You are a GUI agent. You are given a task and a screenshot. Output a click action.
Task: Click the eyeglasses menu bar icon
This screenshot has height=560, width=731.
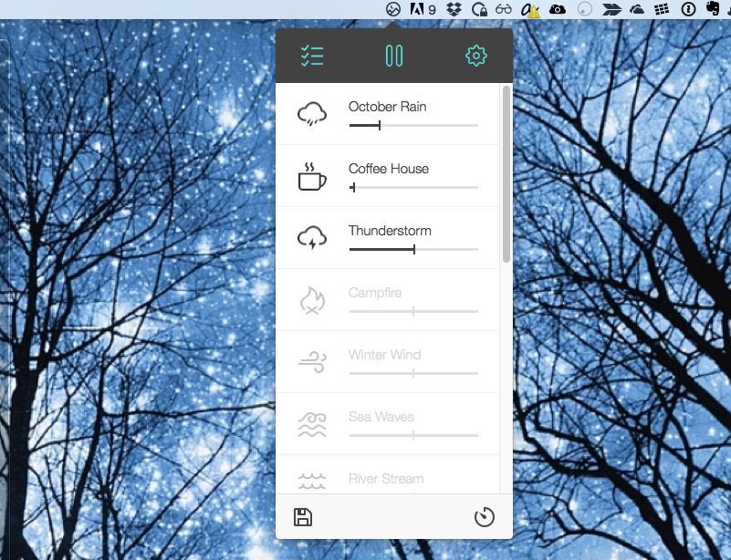504,9
